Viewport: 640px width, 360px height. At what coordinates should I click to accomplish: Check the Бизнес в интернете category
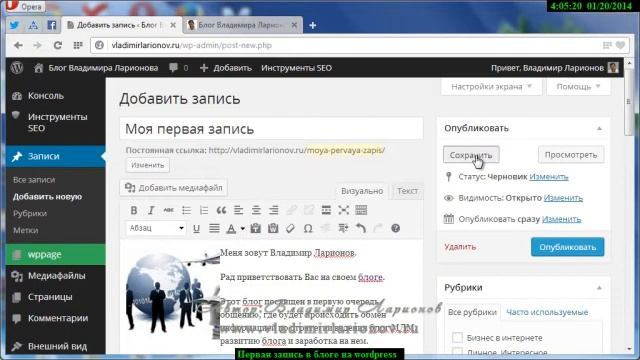457,338
